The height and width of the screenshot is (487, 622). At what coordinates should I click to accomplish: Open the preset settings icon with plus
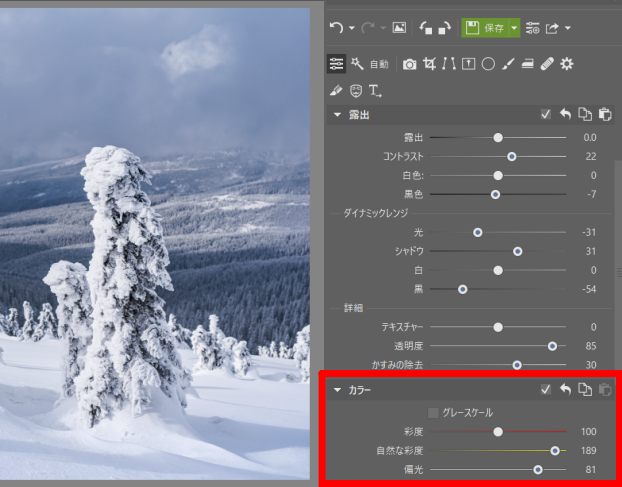pos(532,28)
